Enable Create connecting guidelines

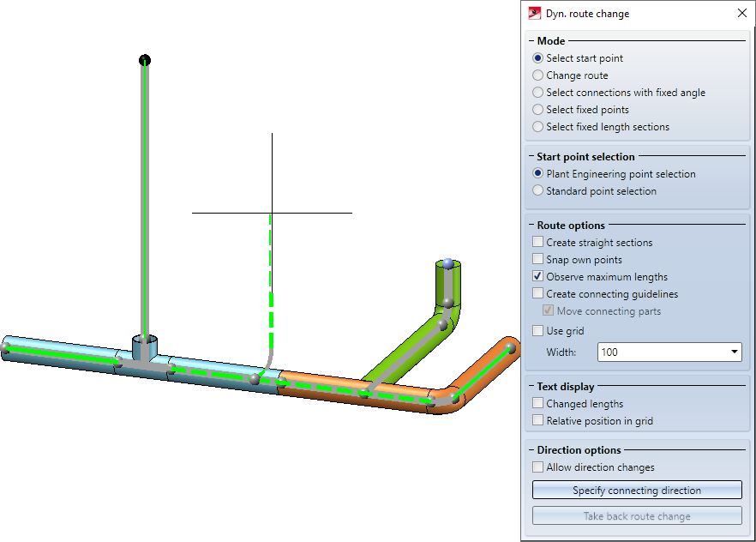[538, 294]
